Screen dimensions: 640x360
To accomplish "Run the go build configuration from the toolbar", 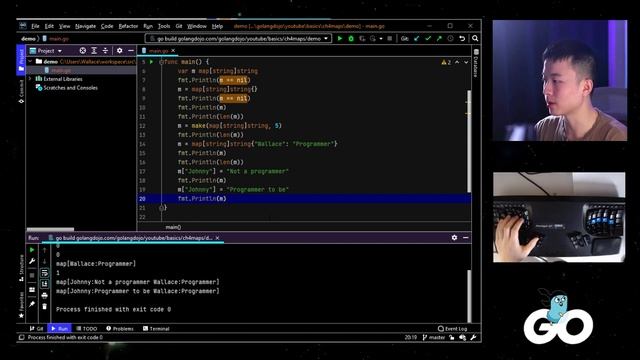I will (340, 38).
